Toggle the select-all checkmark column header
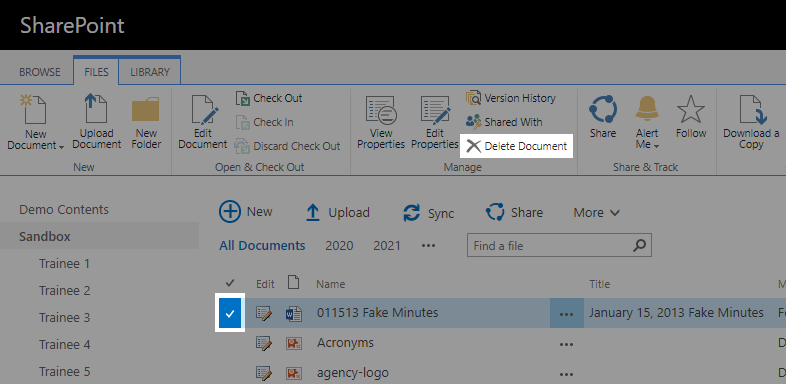Screen dimensions: 786x384 point(230,283)
